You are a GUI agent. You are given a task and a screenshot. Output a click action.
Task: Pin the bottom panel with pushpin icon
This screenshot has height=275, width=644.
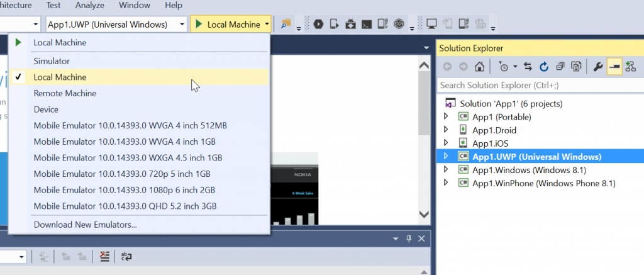[x=409, y=239]
